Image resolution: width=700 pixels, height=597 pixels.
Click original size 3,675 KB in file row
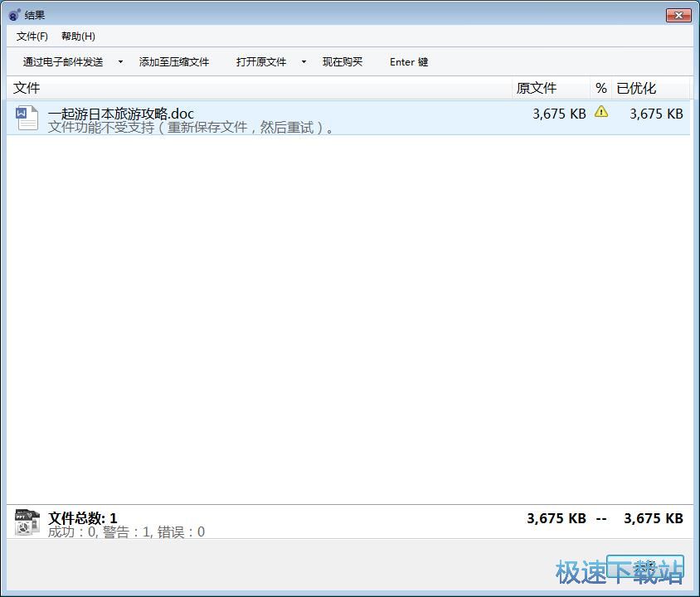pyautogui.click(x=559, y=114)
